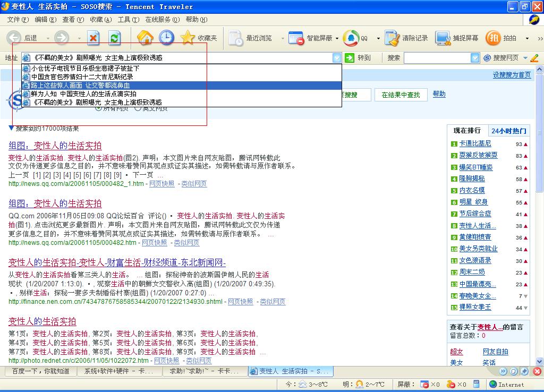Viewport: 544px width, 392px height.
Task: Open the 收藏夹 favorites star icon
Action: click(188, 38)
